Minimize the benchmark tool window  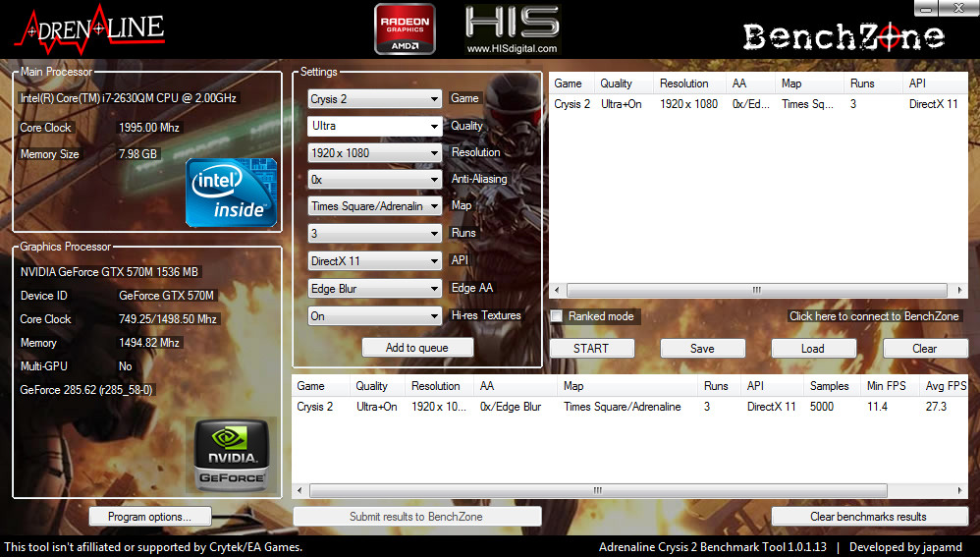(927, 8)
